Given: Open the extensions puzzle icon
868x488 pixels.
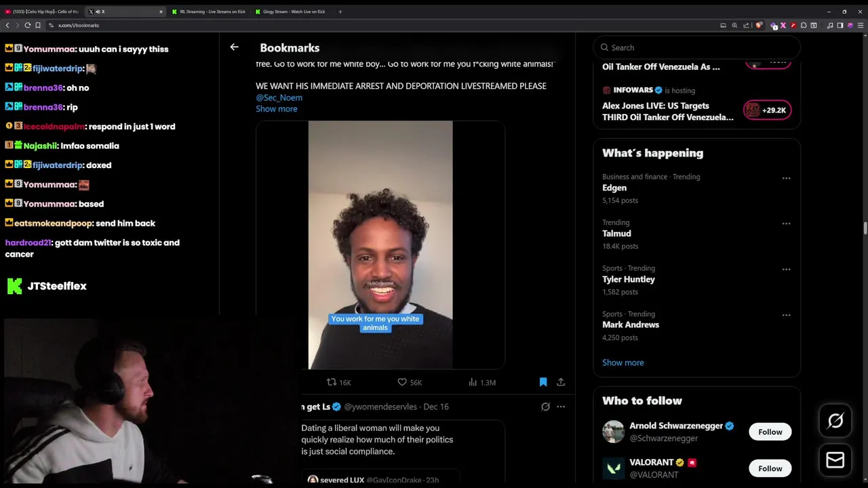Looking at the screenshot, I should coord(804,26).
